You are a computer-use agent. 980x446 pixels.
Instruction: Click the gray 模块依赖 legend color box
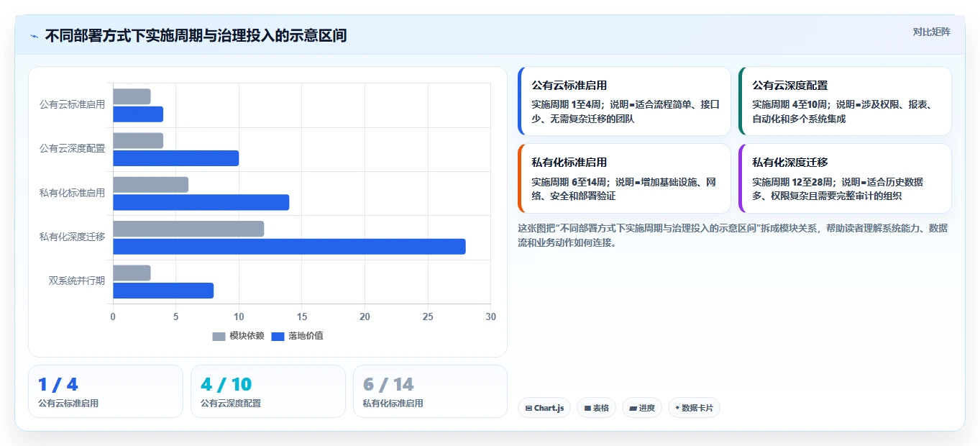[219, 337]
